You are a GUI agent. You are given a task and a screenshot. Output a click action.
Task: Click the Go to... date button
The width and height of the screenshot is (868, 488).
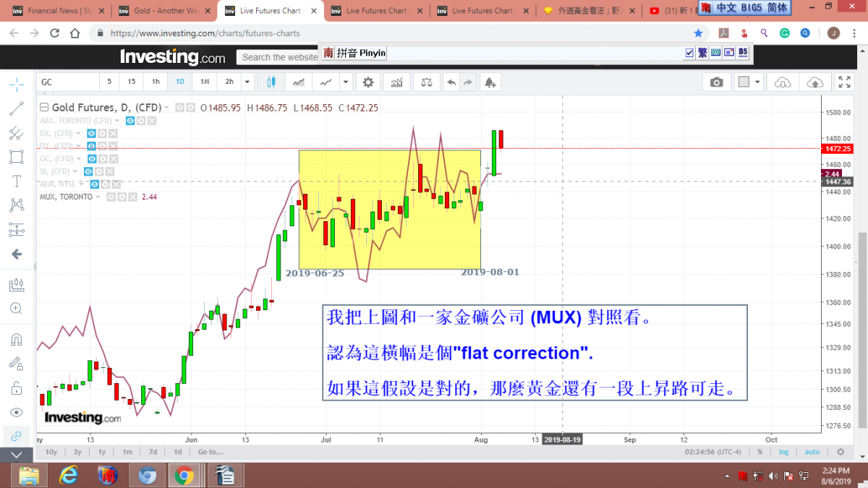(210, 452)
